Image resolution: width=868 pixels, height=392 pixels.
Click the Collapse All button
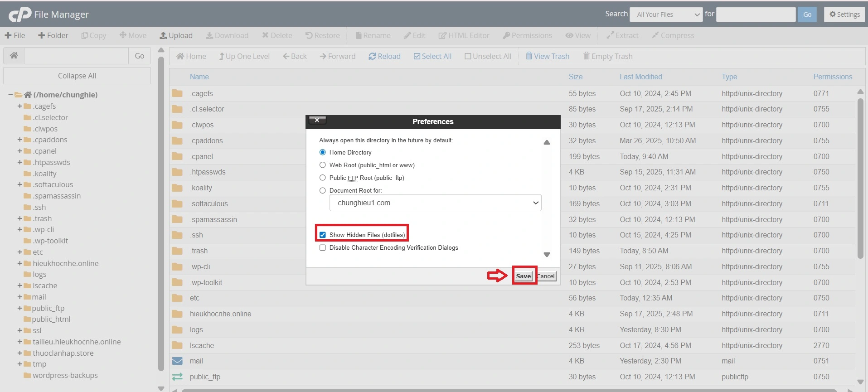(77, 76)
